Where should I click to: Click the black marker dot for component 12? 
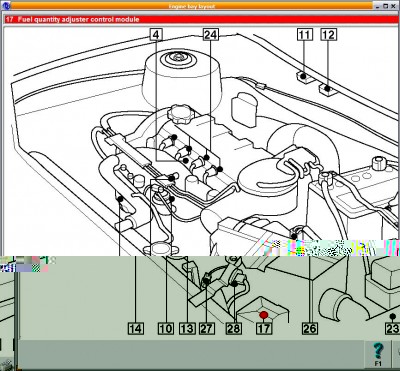point(327,89)
